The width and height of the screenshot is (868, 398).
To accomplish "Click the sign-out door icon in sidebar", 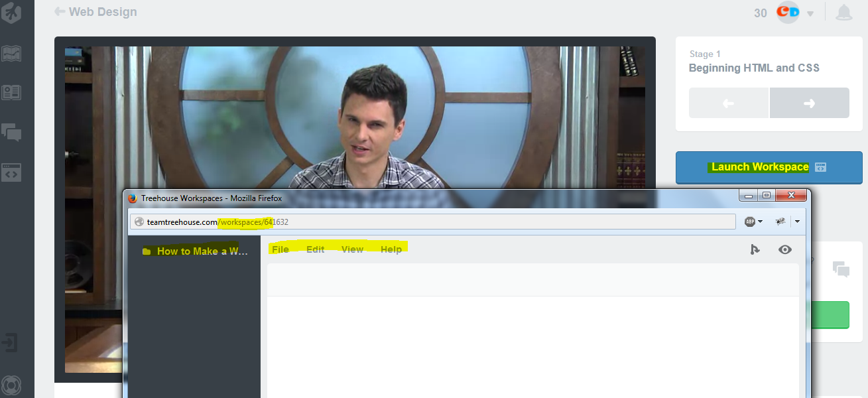I will pyautogui.click(x=10, y=344).
